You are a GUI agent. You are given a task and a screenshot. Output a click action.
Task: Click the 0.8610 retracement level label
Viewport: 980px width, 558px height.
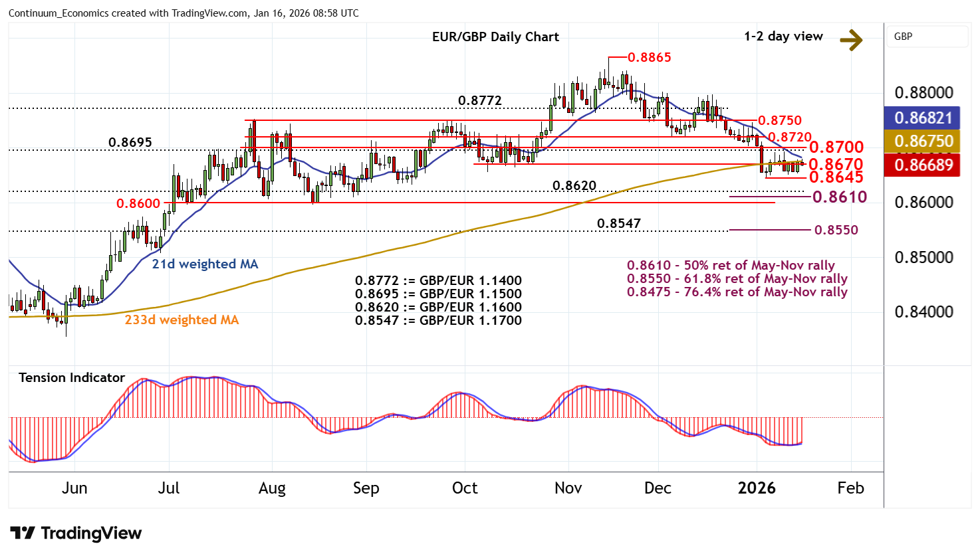coord(839,197)
